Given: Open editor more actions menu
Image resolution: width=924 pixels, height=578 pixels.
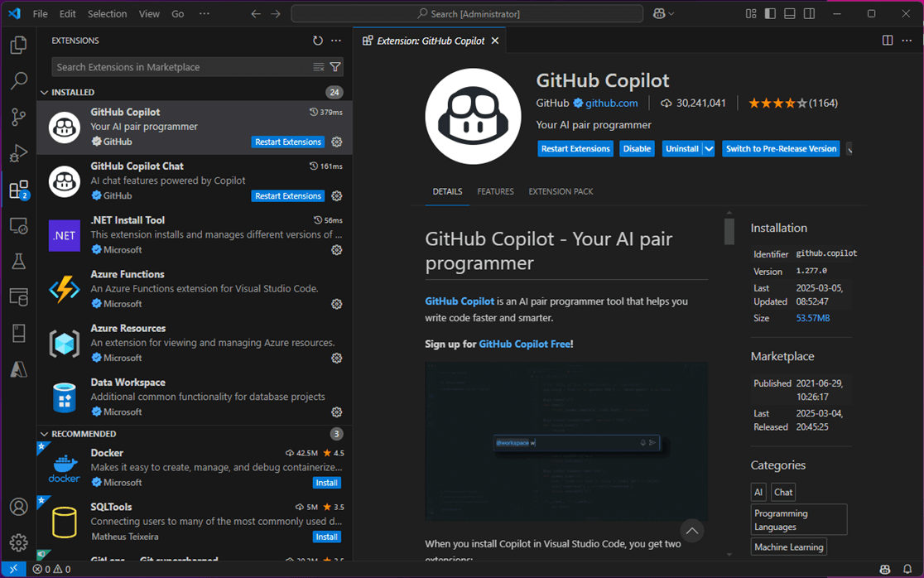Looking at the screenshot, I should pos(907,41).
